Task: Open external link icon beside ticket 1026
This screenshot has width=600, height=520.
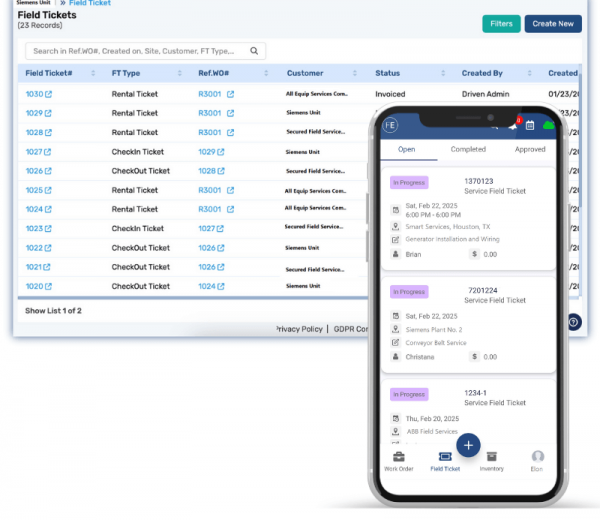Action: (48, 171)
